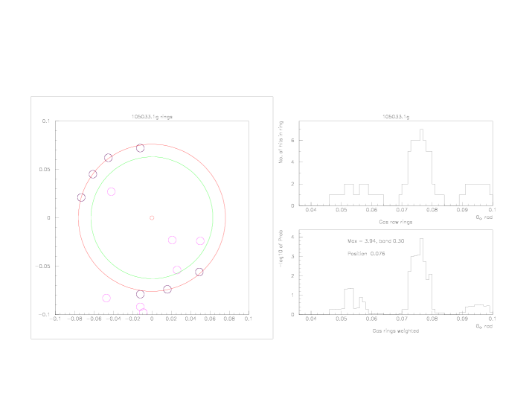Click the leftmost dark hit circle on red ring
Screen dimensions: 532x399
81,197
